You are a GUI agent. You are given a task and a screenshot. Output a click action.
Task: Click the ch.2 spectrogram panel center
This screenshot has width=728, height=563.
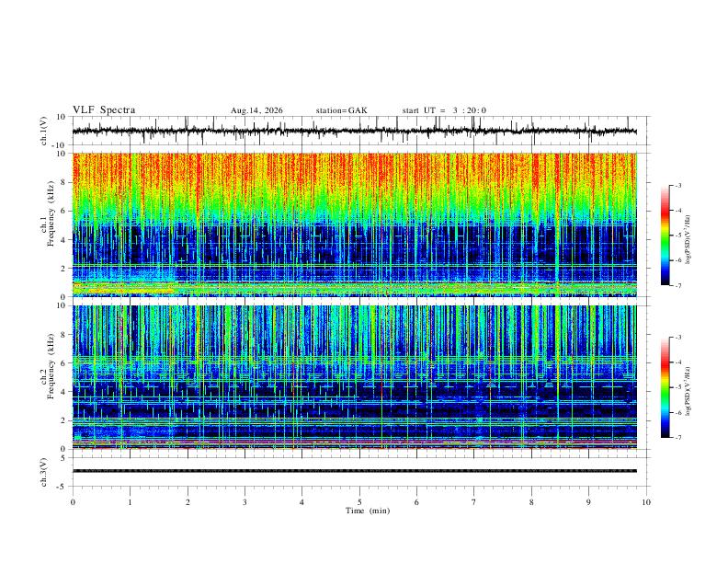(x=355, y=377)
